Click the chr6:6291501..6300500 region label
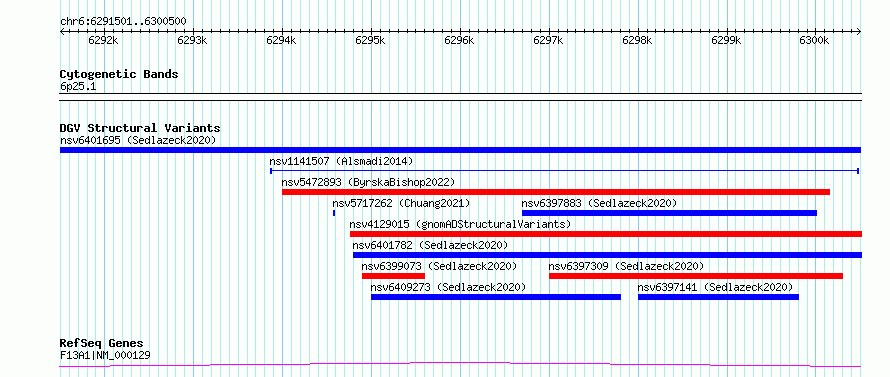Image resolution: width=890 pixels, height=377 pixels. point(123,22)
